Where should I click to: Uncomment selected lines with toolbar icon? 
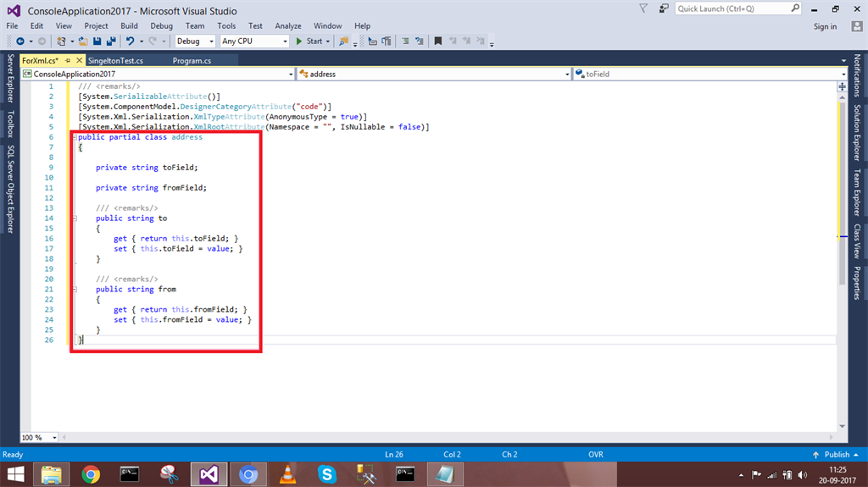[x=420, y=41]
